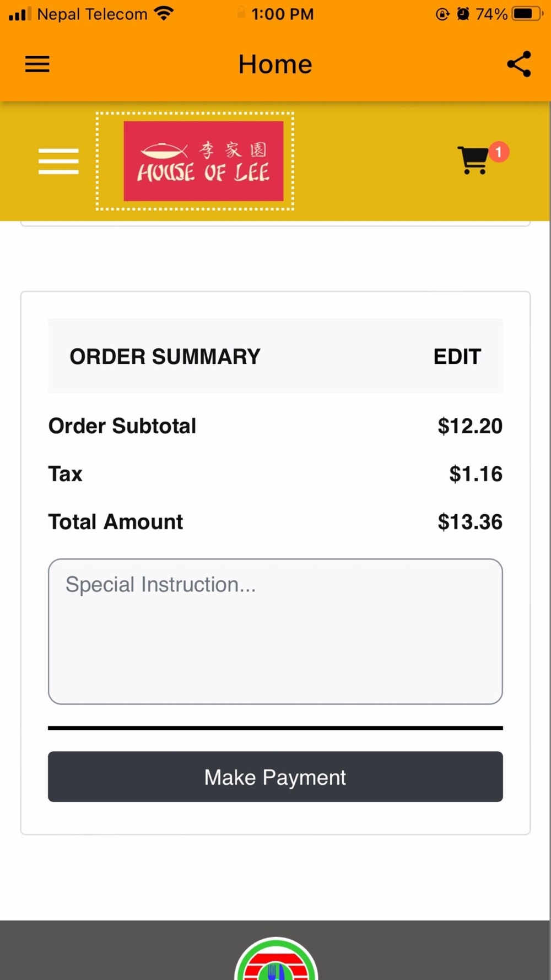
Task: Tap the ORDER SUMMARY heading
Action: pos(165,357)
